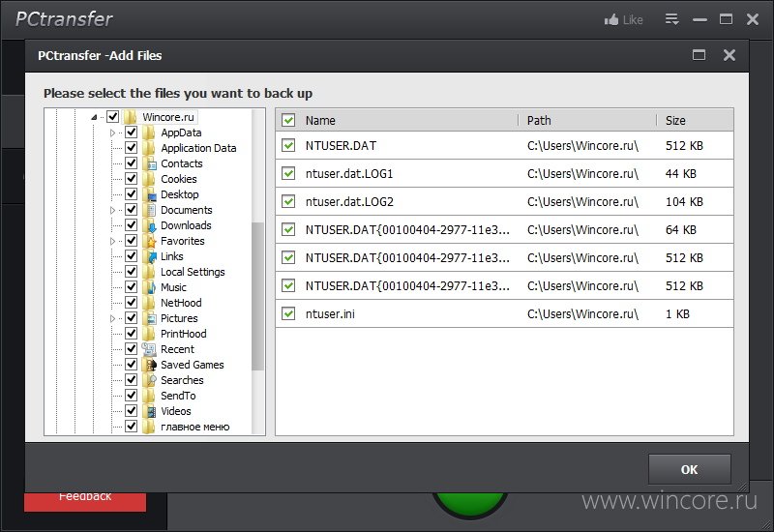This screenshot has height=532, width=774.
Task: Click the Contacts folder icon
Action: [x=148, y=163]
